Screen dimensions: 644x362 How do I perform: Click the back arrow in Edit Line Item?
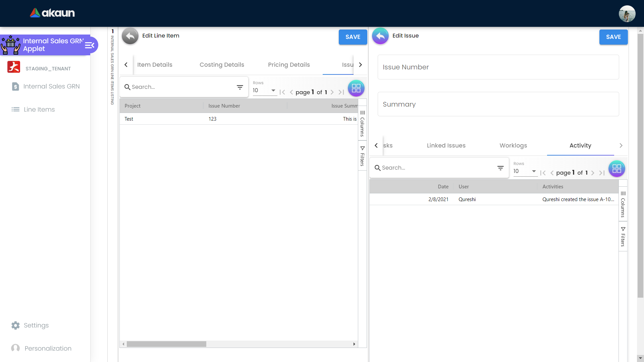coord(130,36)
